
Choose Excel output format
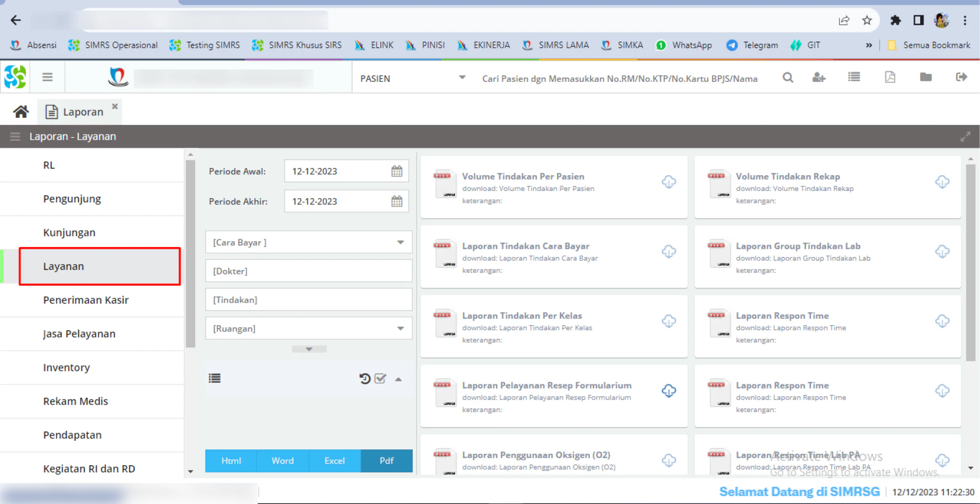point(334,460)
